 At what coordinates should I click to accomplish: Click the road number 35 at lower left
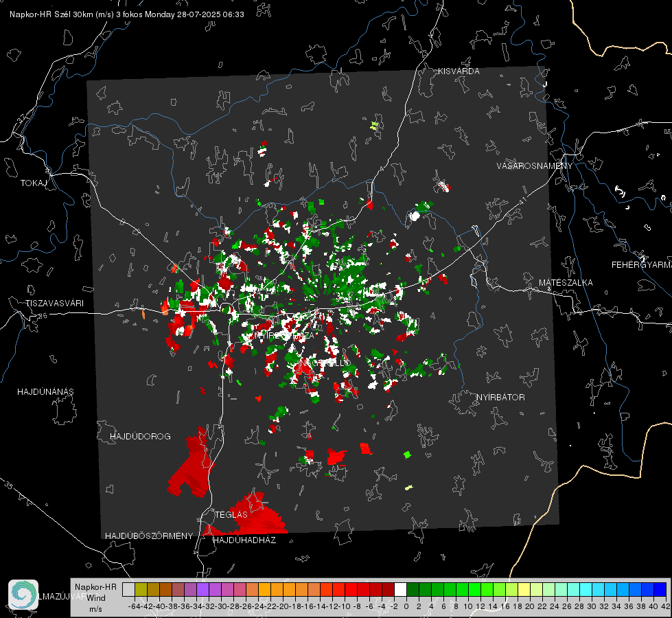8,485
